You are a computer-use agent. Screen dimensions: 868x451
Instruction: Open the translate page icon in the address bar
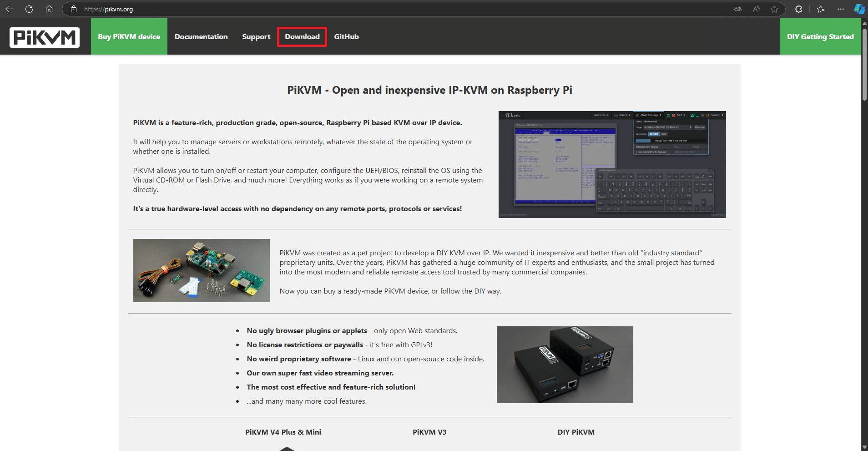(x=738, y=9)
